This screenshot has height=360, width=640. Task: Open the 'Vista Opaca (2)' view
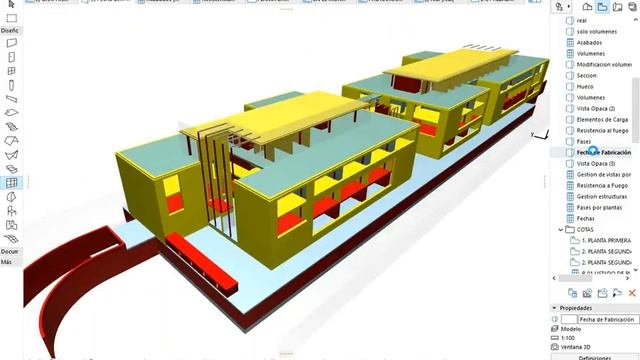pos(596,109)
